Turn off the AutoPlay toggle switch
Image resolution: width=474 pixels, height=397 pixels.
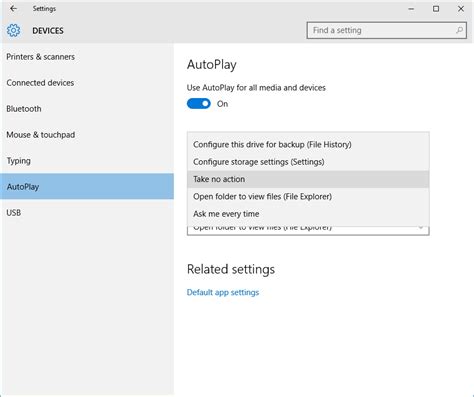(x=199, y=104)
